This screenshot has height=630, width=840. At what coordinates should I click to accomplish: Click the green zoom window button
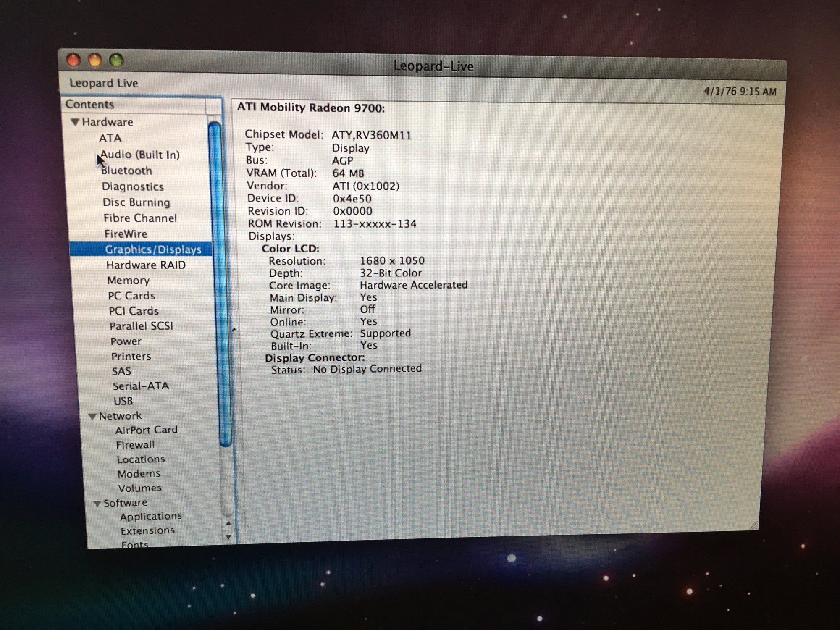click(116, 60)
